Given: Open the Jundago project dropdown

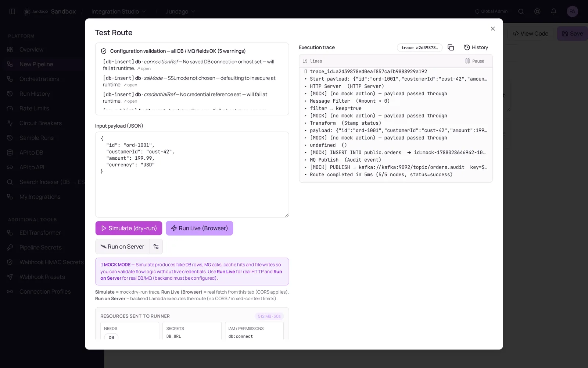Looking at the screenshot, I should [x=180, y=11].
